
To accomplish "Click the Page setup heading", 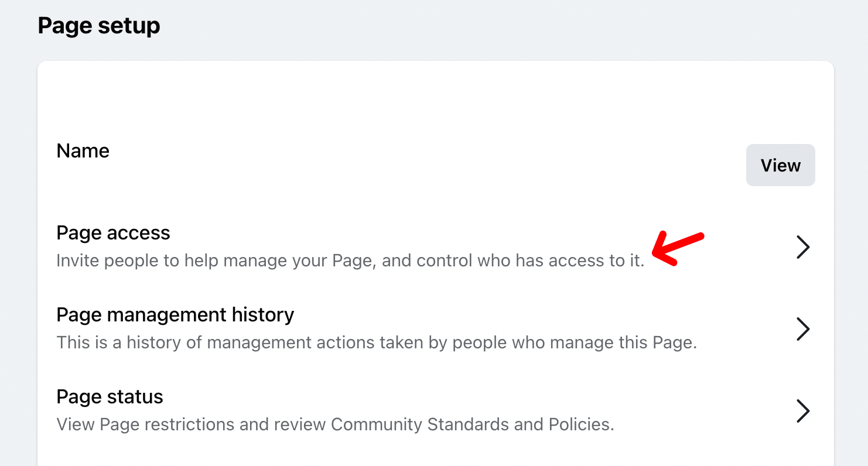I will coord(99,26).
